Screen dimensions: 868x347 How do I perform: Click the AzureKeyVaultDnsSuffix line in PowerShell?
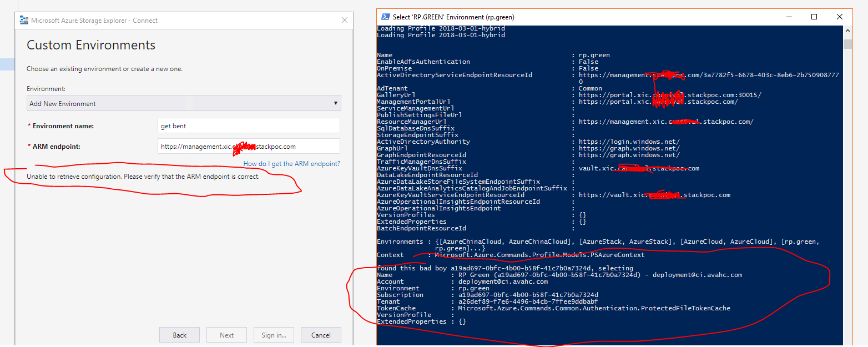538,168
